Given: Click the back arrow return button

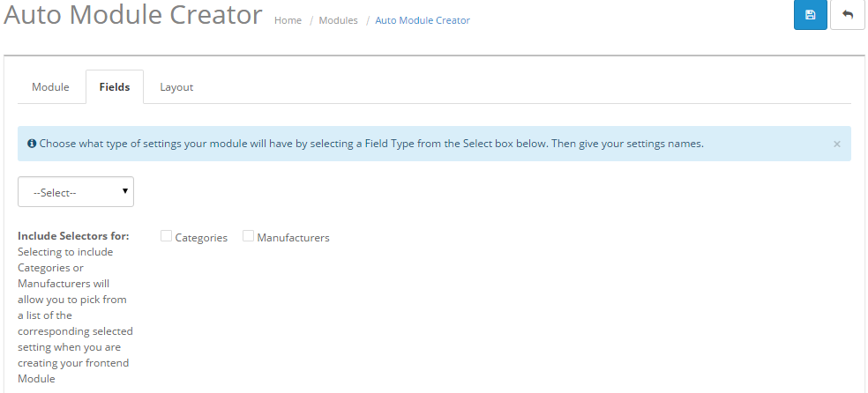Looking at the screenshot, I should click(848, 15).
